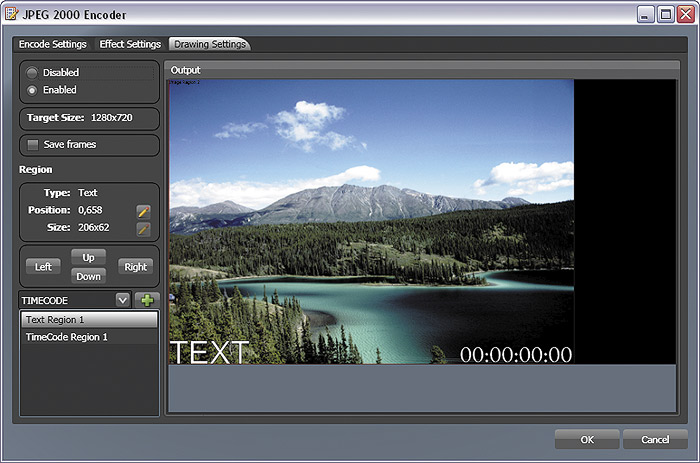Image resolution: width=700 pixels, height=463 pixels.
Task: Open the TIMECODE region type combo box
Action: tap(75, 300)
